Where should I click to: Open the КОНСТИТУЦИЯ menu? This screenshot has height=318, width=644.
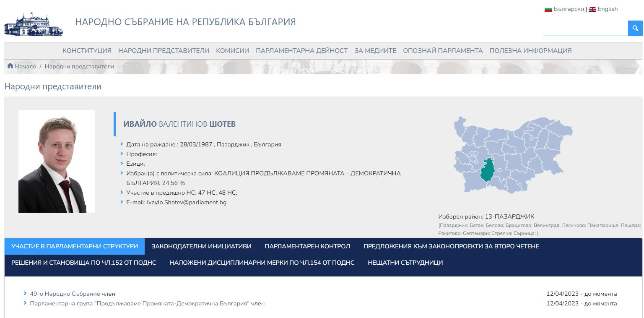point(87,51)
